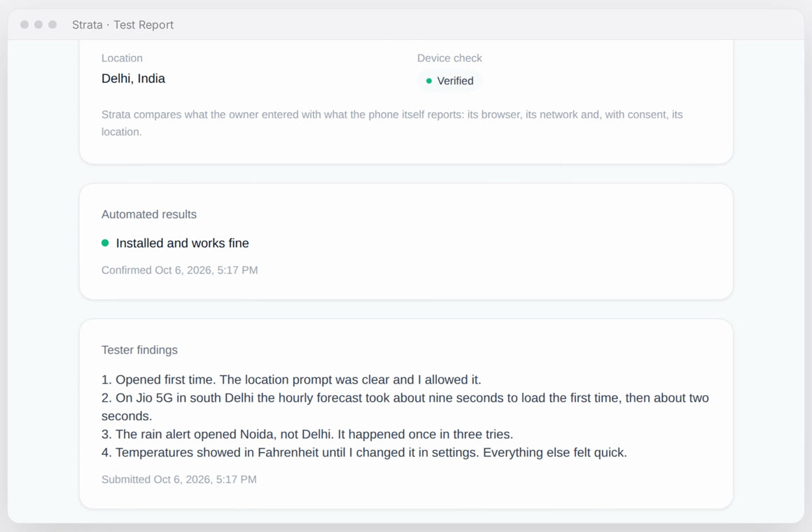Image resolution: width=812 pixels, height=532 pixels.
Task: Click the green Verified status dot
Action: click(x=429, y=80)
